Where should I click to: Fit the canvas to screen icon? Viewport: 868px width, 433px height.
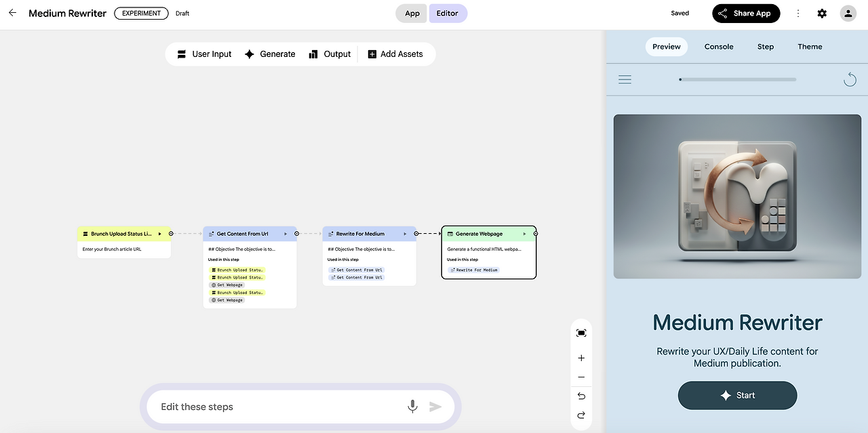[581, 333]
